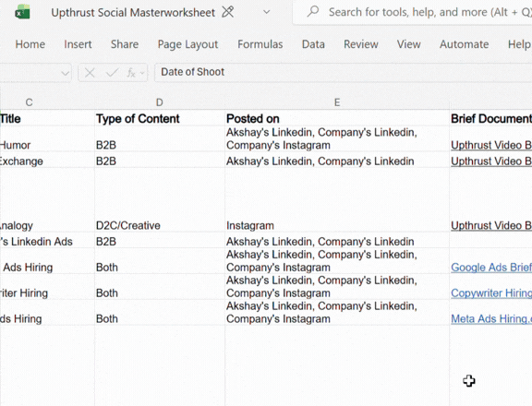The image size is (532, 406).
Task: Click the fx insert function icon
Action: [x=131, y=72]
